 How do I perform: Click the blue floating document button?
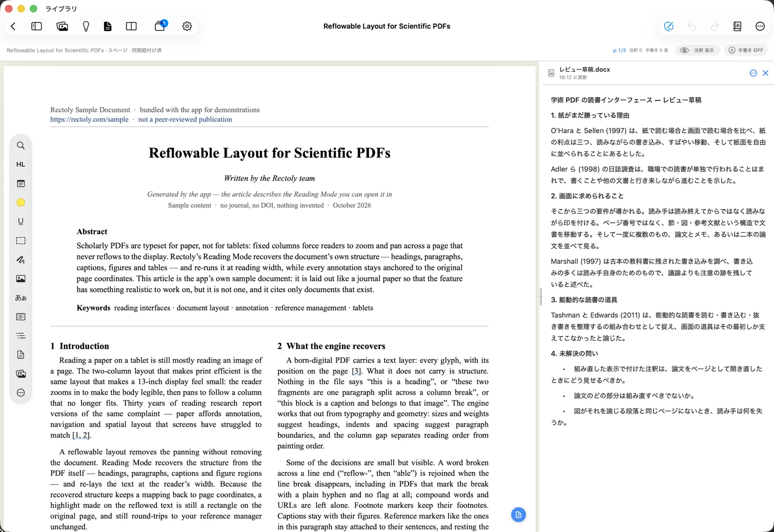coord(518,515)
